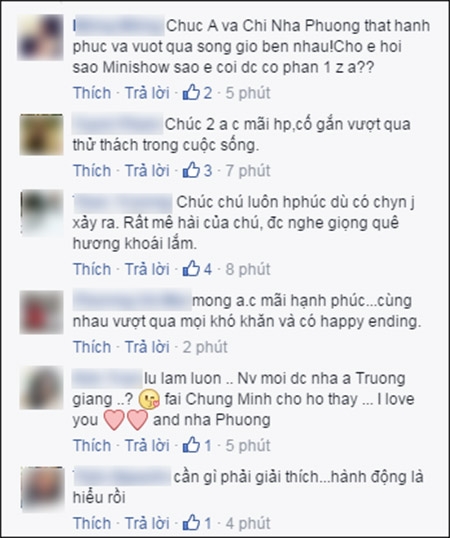The width and height of the screenshot is (450, 538).
Task: Click Trả lời under 'hiểu rồi' comment
Action: click(147, 523)
